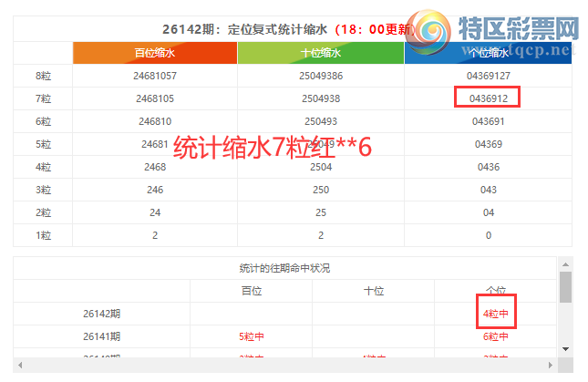This screenshot has width=588, height=382.
Task: Click the 6粒 row label
Action: (x=43, y=121)
